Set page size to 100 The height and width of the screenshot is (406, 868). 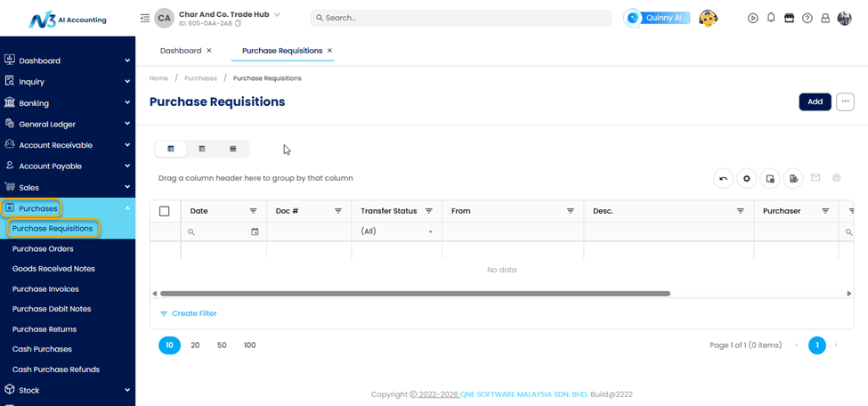(x=249, y=345)
